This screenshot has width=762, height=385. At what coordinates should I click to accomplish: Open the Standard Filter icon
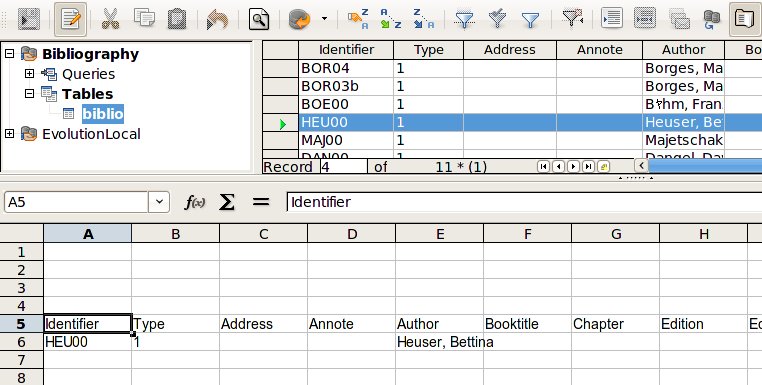point(530,19)
